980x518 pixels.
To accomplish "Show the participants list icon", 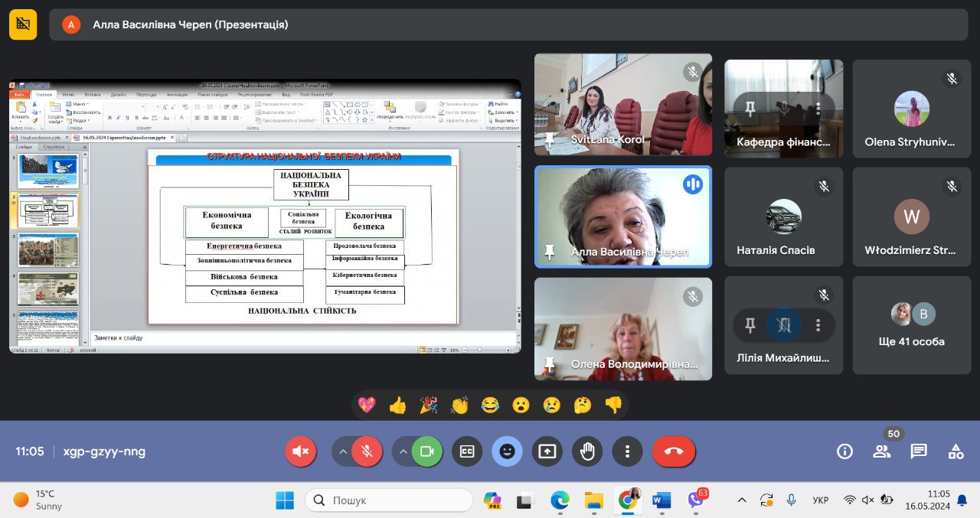I will point(881,451).
